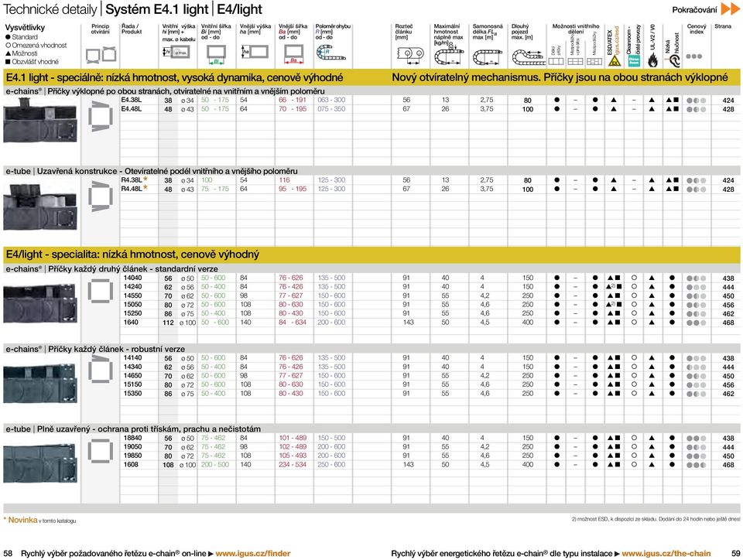The height and width of the screenshot is (560, 743).
Task: Click the three-dot price index icon in header
Action: tap(693, 56)
